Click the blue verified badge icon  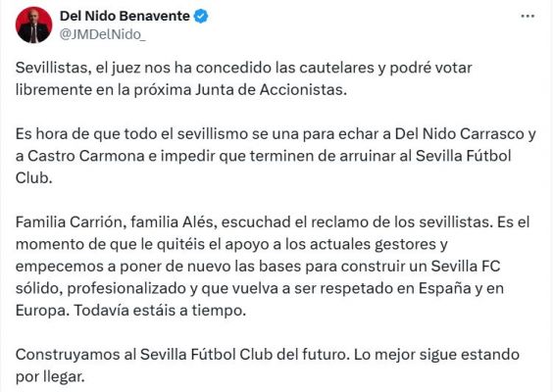point(201,17)
